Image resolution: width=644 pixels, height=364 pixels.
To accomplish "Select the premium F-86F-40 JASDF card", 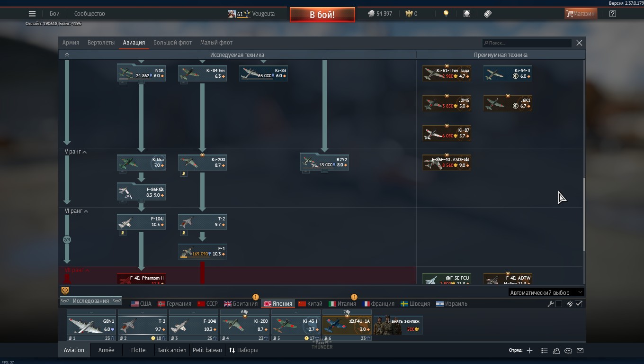I will coord(447,162).
